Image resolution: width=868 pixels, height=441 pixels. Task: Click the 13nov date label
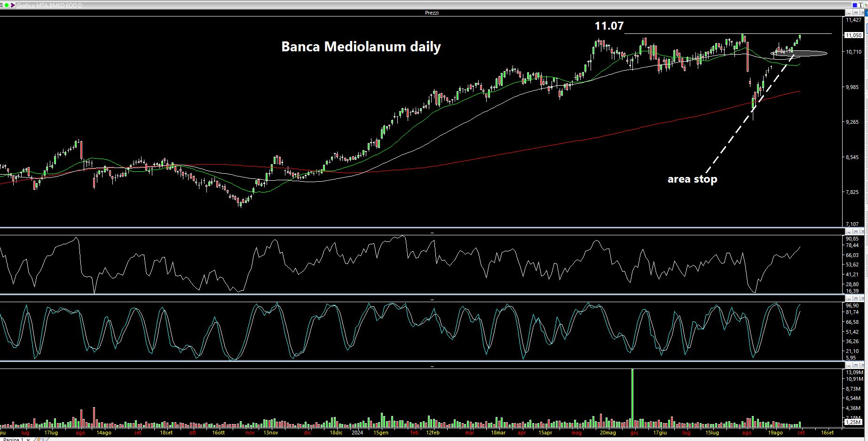(270, 433)
